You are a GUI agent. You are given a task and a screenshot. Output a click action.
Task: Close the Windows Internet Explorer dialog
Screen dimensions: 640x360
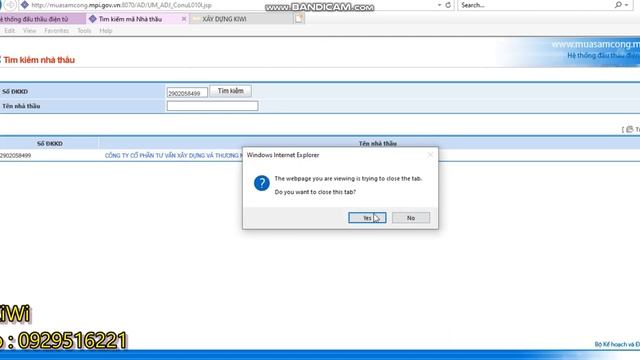click(430, 155)
